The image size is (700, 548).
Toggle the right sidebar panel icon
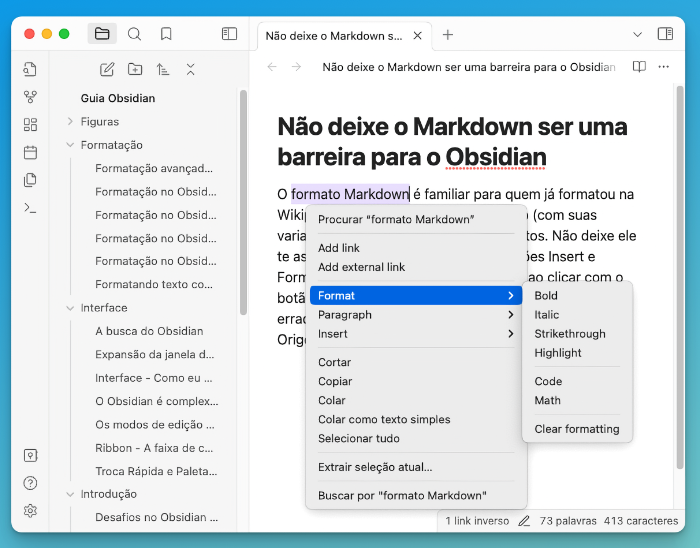665,34
